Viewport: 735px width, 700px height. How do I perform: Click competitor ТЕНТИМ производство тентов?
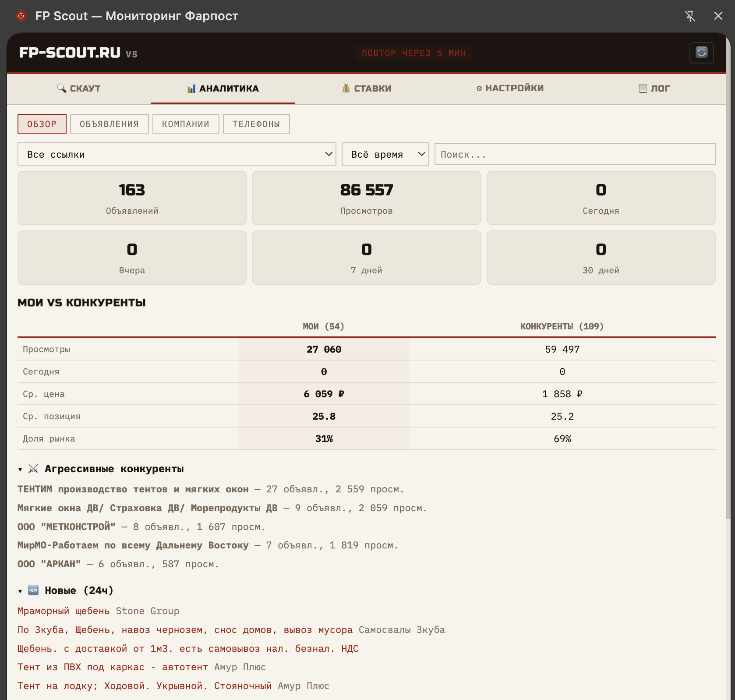pos(133,489)
